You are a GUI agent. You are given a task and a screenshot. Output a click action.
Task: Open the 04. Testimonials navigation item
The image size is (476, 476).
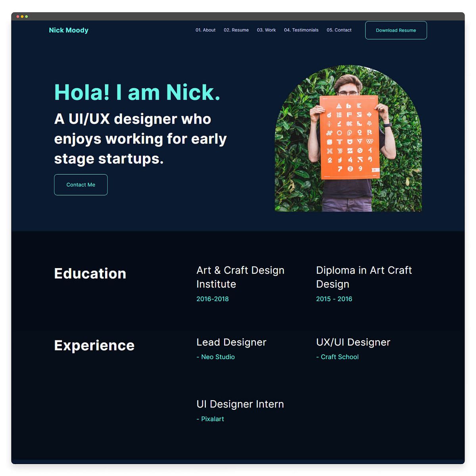(x=301, y=30)
